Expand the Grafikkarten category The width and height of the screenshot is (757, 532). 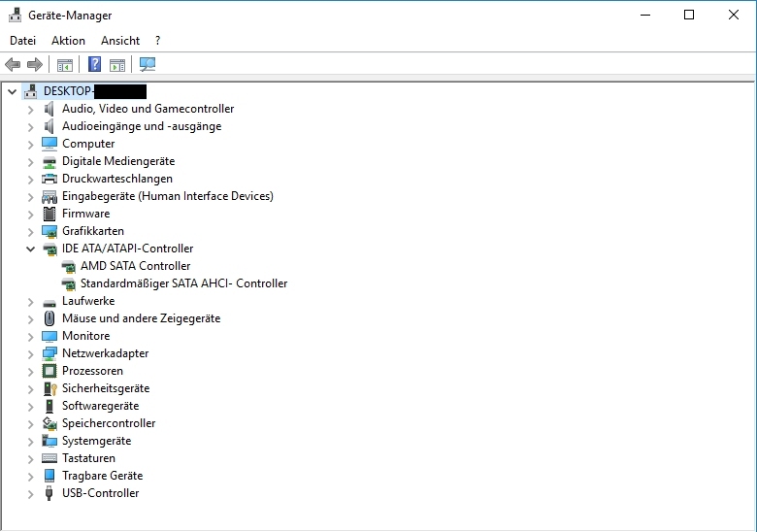coord(30,232)
